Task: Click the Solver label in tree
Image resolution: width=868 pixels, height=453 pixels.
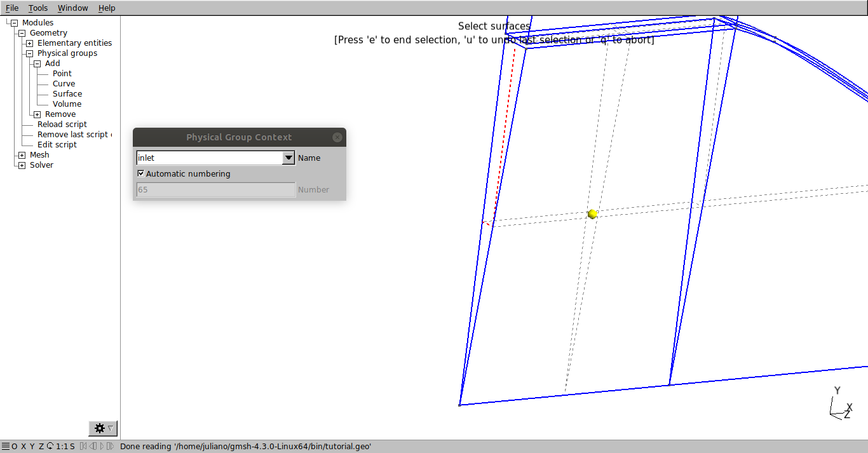Action: coord(41,165)
